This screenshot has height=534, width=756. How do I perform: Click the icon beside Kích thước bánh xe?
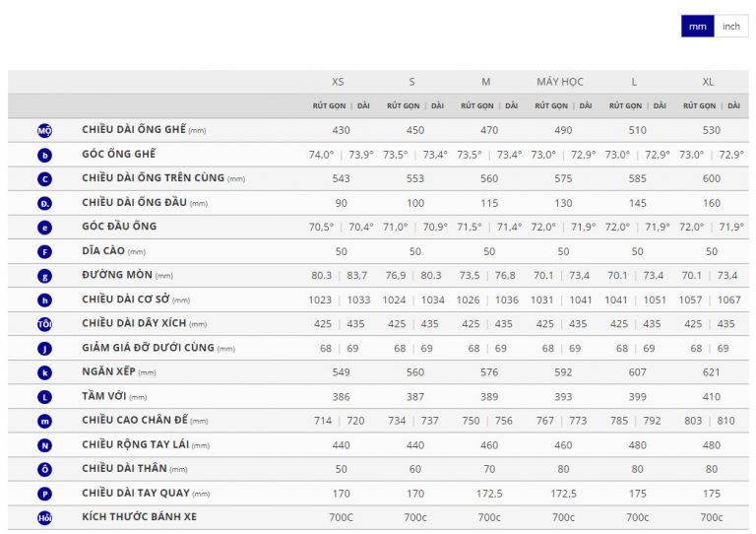[x=45, y=517]
